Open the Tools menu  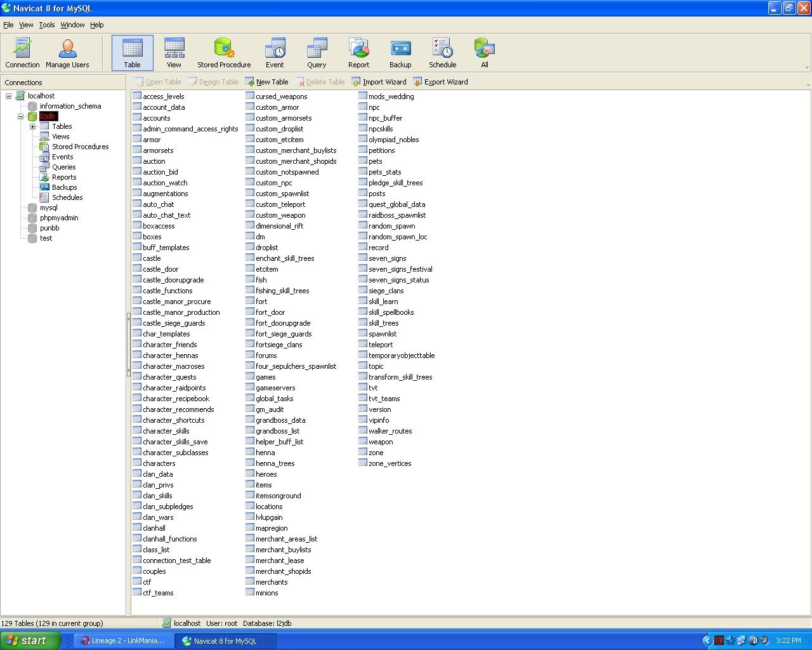point(47,25)
